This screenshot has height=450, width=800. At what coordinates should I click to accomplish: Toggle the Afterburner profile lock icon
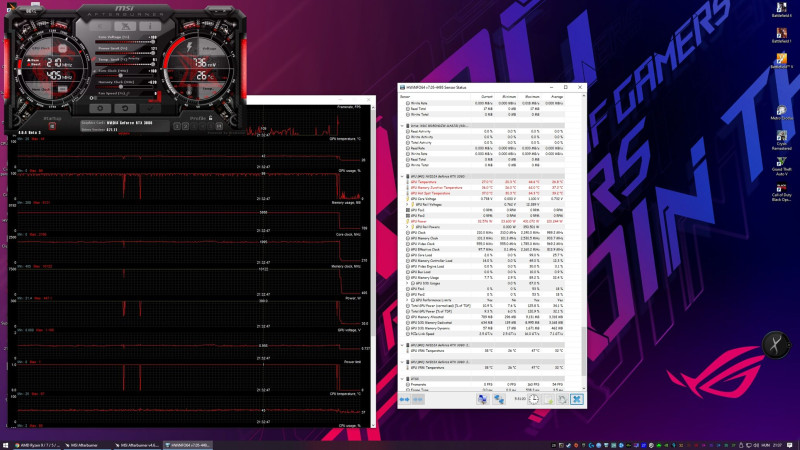211,118
